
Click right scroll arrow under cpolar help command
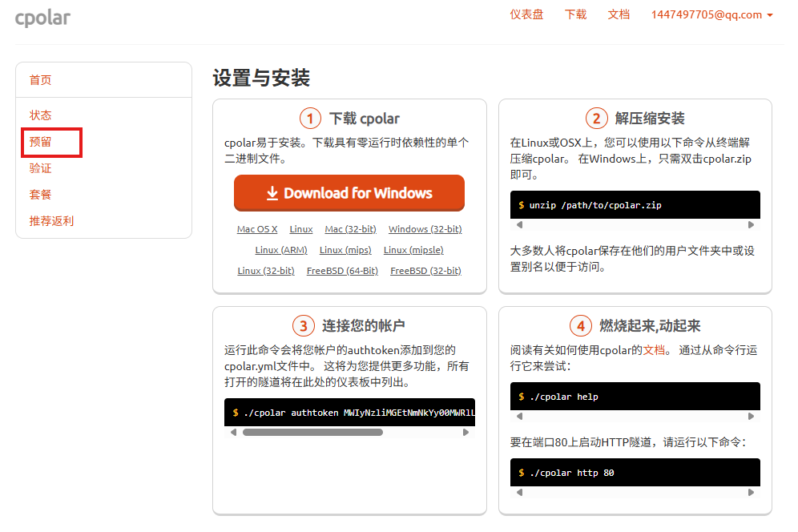(751, 416)
